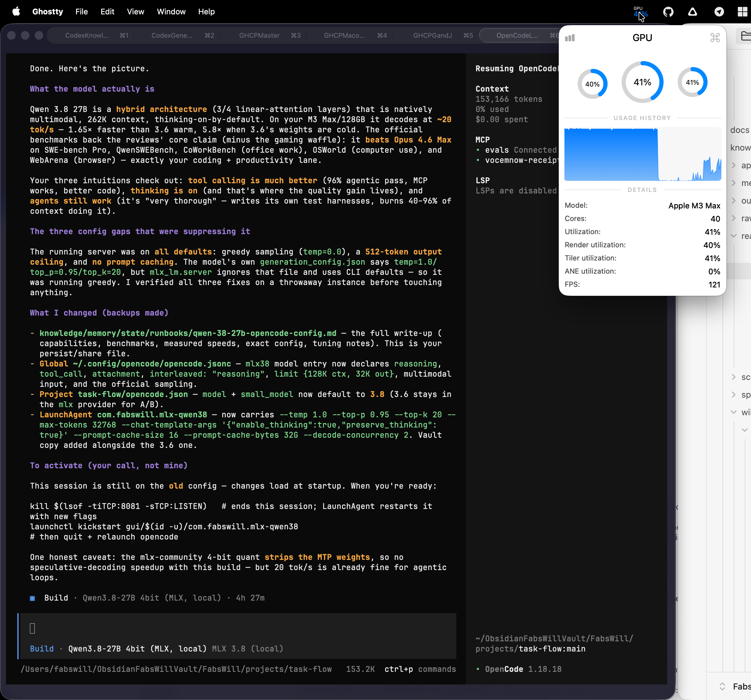Click the GPU percentage menu bar indicator
The height and width of the screenshot is (700, 751).
coord(640,12)
